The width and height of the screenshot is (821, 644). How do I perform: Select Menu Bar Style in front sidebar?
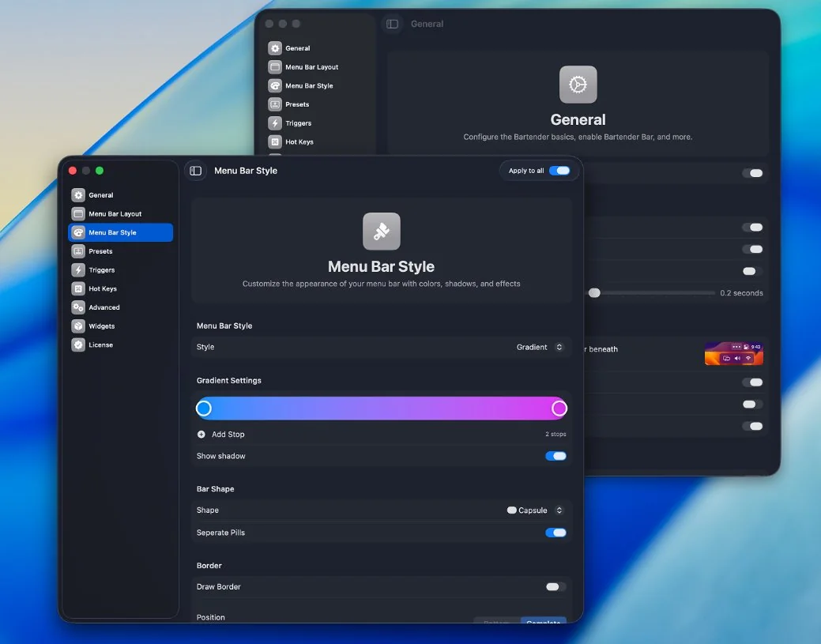tap(120, 232)
